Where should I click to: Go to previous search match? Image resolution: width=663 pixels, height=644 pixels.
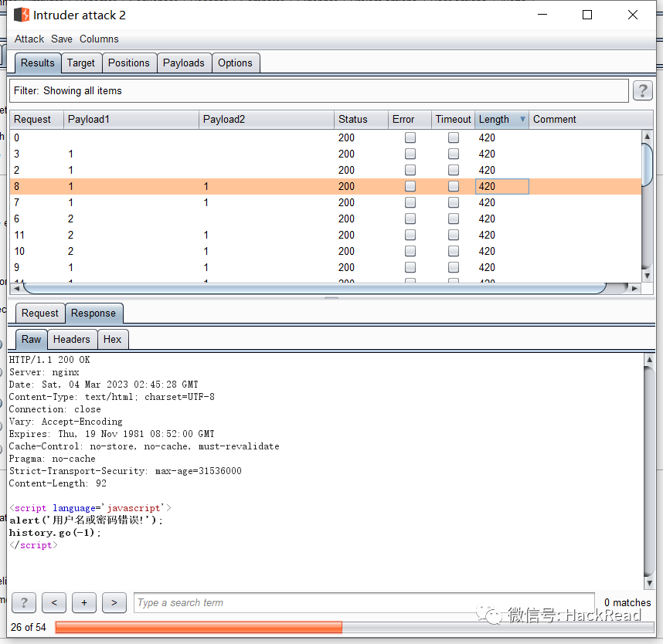point(54,602)
